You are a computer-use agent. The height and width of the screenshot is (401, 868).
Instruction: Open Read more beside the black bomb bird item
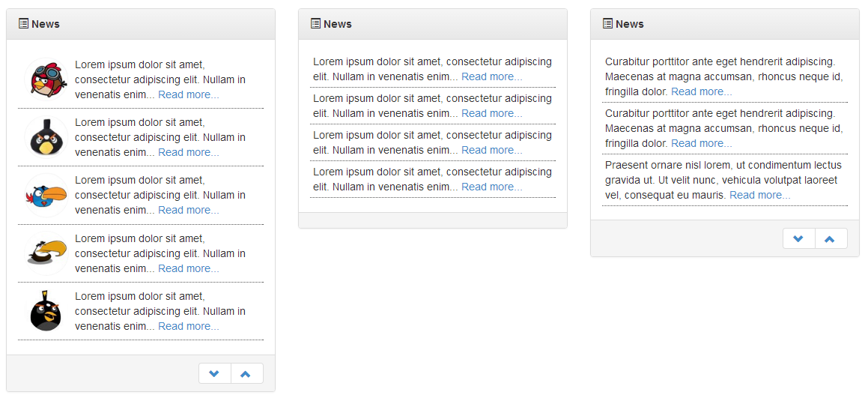click(189, 326)
